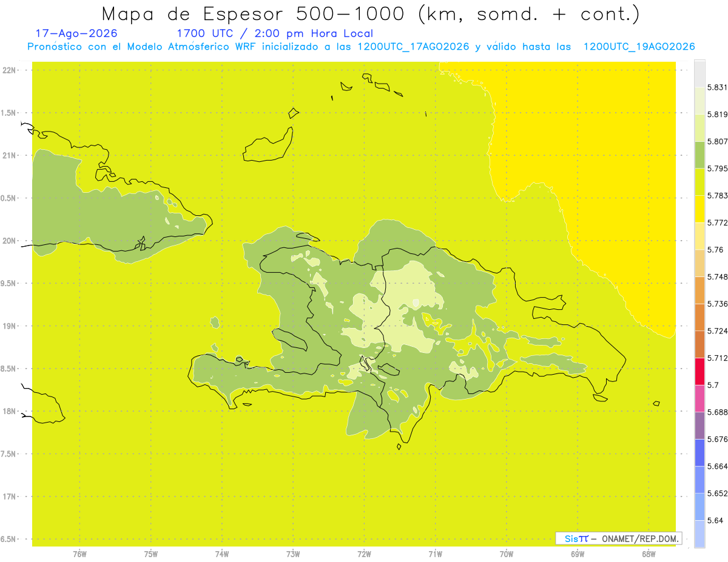Click the longitude label "70W"
Viewport: 728px width, 562px height.
pyautogui.click(x=507, y=554)
